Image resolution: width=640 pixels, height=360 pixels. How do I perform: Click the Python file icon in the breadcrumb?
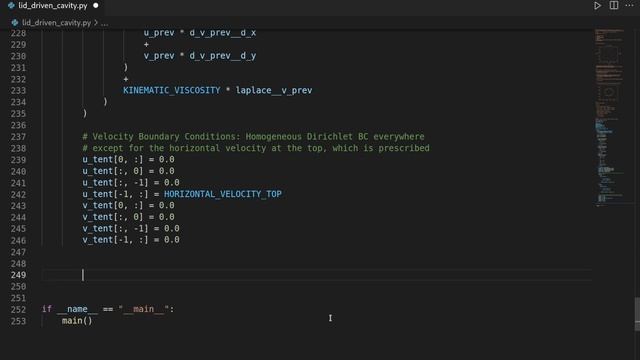[x=15, y=23]
